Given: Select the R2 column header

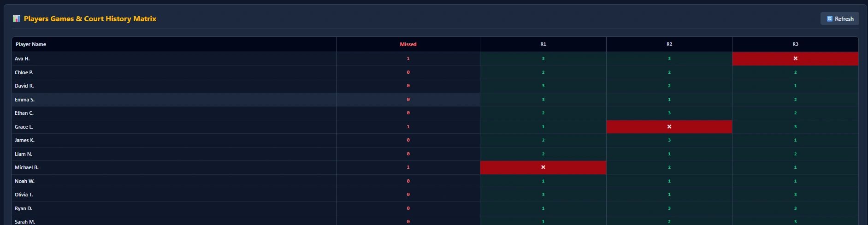Looking at the screenshot, I should 669,44.
